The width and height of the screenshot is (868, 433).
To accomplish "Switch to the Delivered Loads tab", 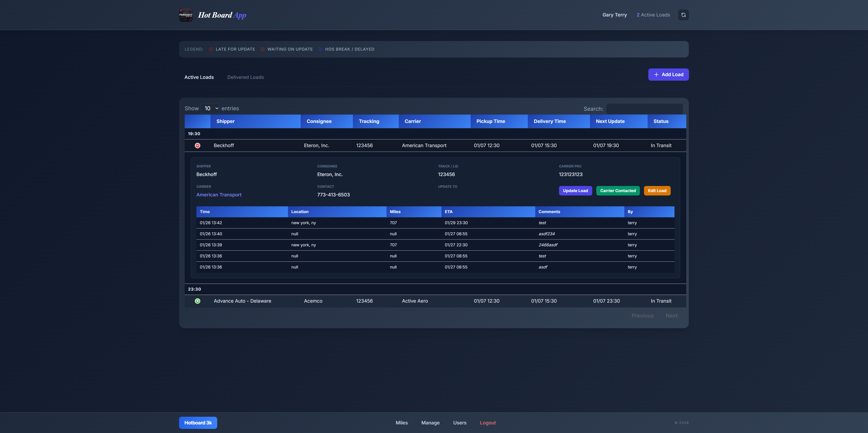I will pos(245,77).
